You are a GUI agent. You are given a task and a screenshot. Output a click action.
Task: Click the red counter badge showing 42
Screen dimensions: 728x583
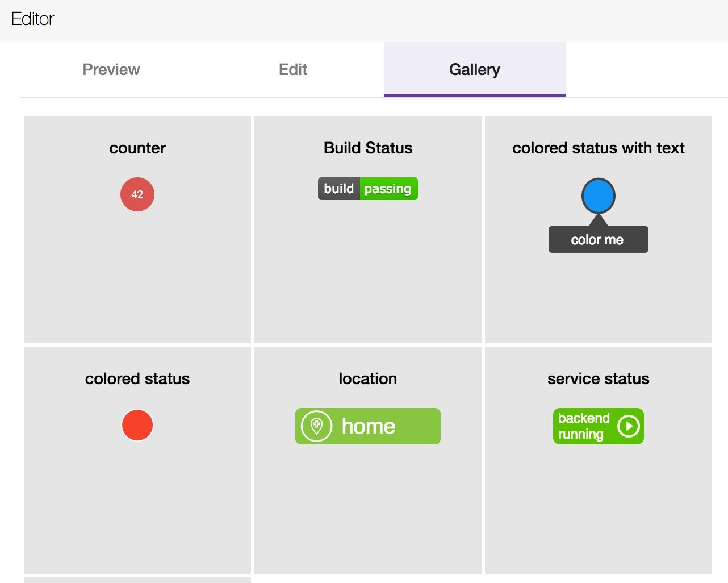137,194
